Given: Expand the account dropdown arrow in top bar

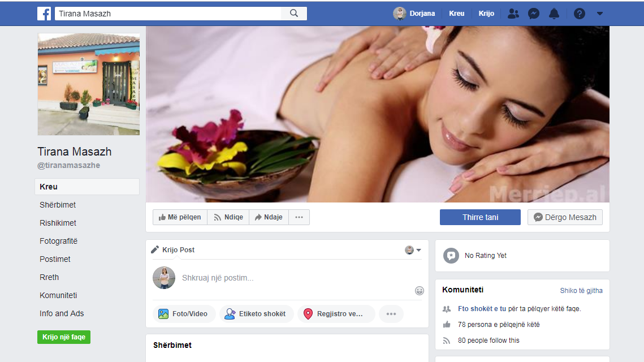Looking at the screenshot, I should coord(600,14).
